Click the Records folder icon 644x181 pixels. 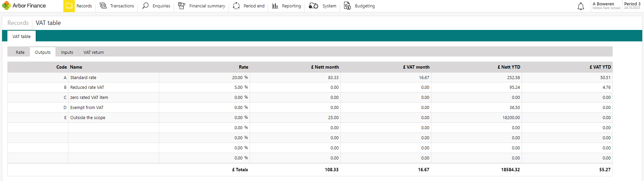tap(69, 6)
